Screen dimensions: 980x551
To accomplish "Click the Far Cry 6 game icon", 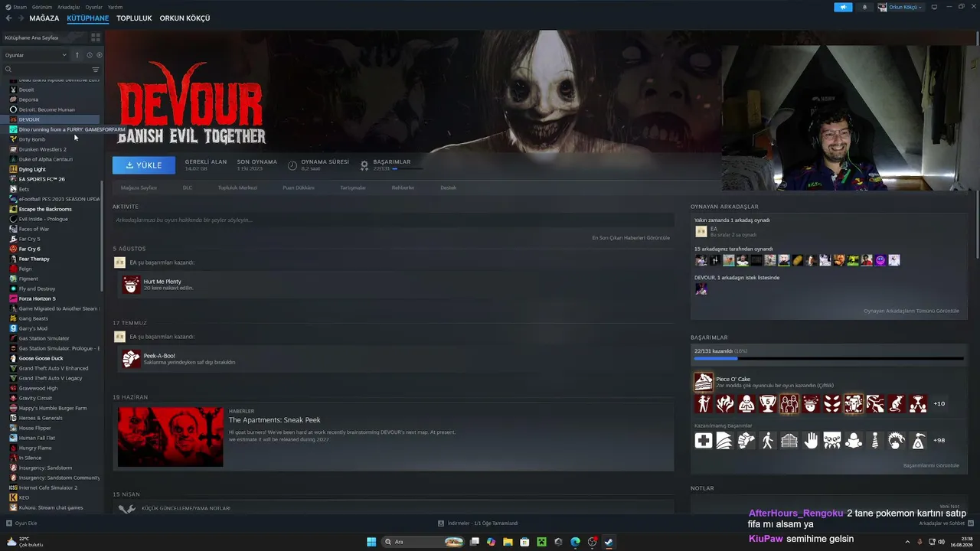I will (13, 249).
